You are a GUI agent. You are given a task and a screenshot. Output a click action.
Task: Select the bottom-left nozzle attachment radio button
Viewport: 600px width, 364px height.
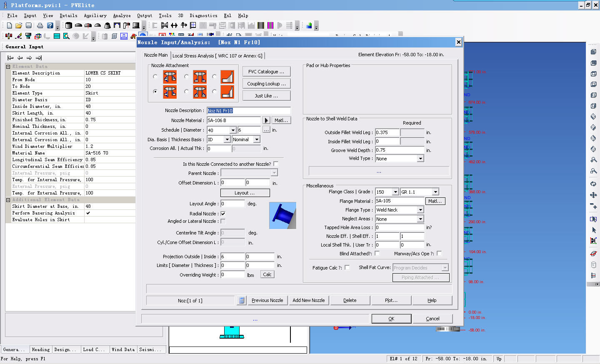pos(155,92)
